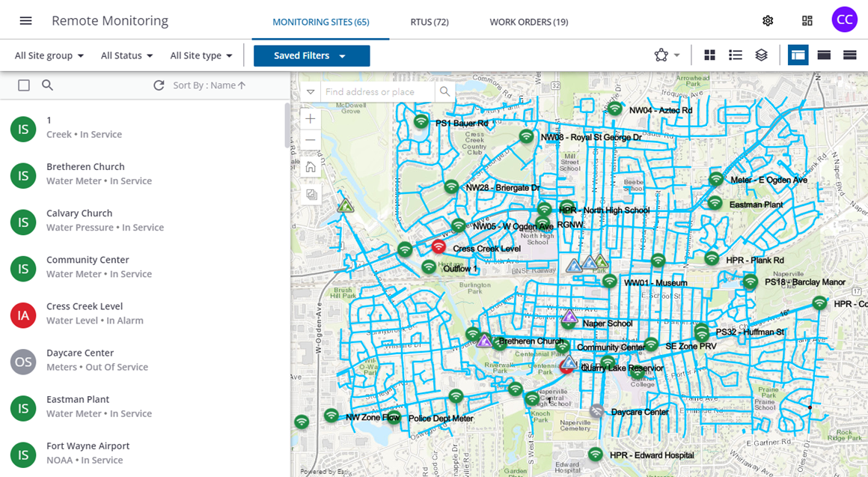Click map home extent icon

311,167
